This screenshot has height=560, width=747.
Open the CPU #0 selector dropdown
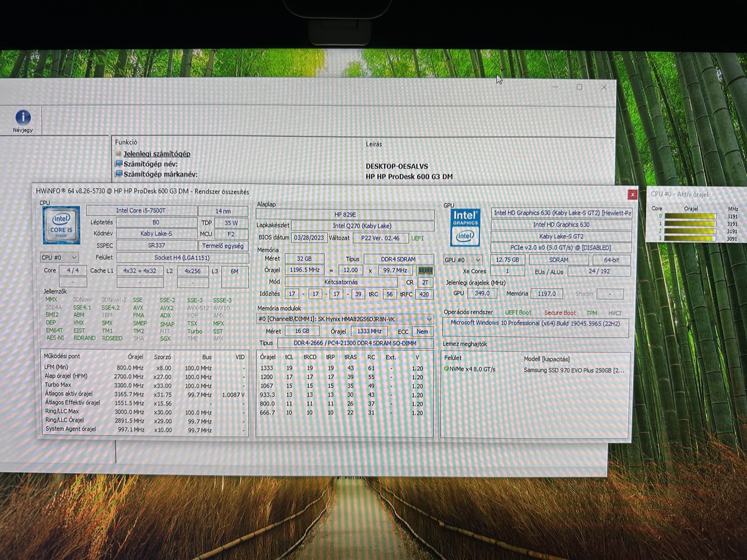pos(59,258)
